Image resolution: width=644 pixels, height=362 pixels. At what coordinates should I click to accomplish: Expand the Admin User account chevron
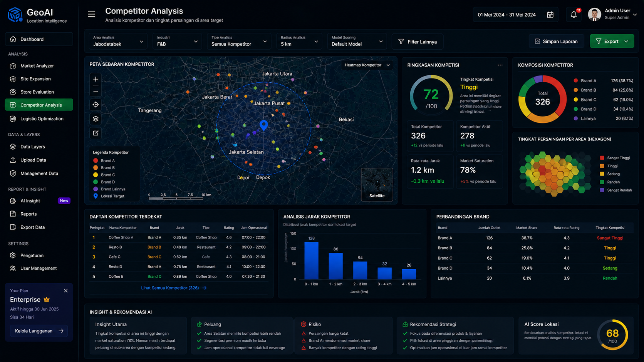point(635,15)
